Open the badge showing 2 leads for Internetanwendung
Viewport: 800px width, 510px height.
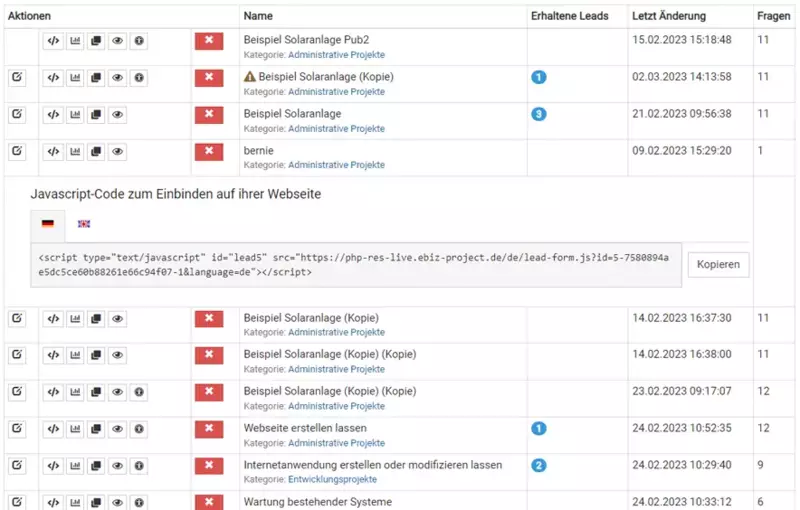[539, 465]
